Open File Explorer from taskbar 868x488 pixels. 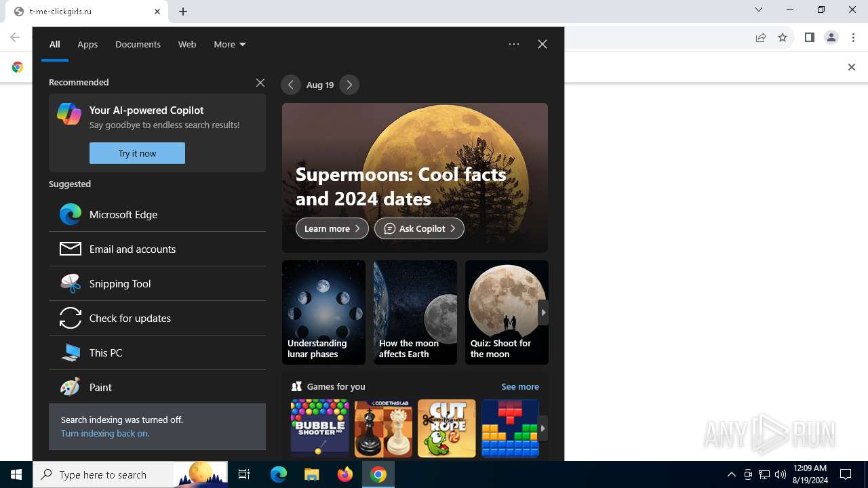[311, 474]
